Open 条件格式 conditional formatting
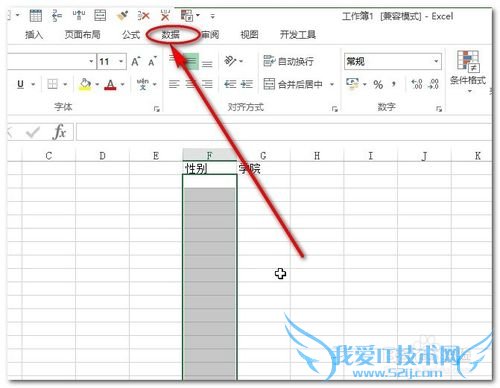 tap(468, 72)
